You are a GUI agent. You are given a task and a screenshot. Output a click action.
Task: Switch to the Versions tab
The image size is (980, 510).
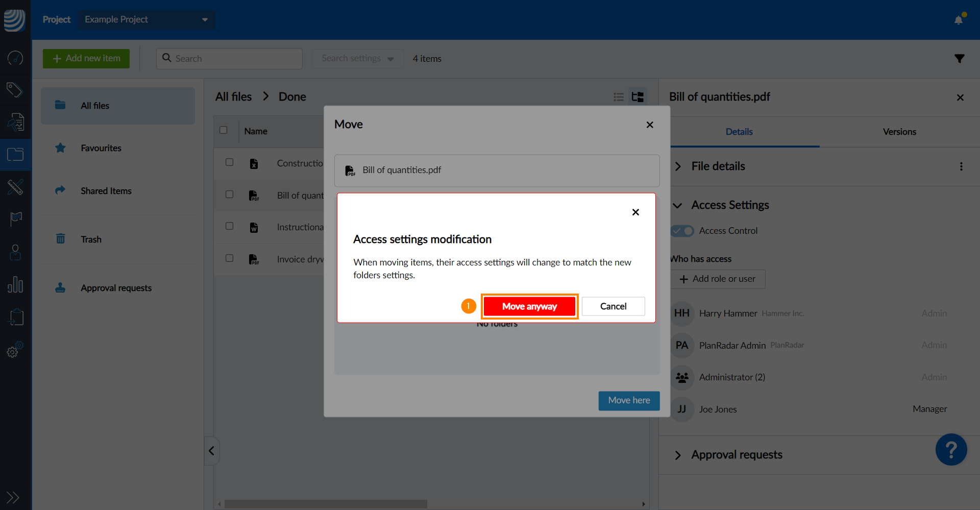point(899,132)
